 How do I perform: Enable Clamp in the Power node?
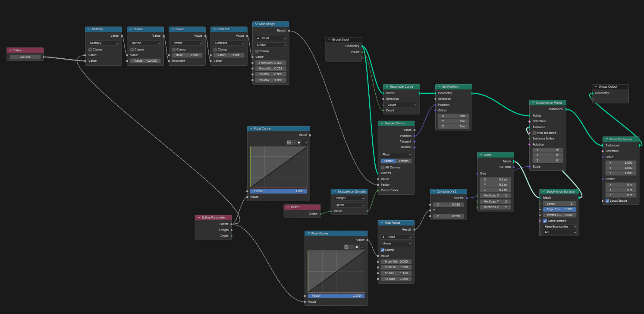pos(174,50)
